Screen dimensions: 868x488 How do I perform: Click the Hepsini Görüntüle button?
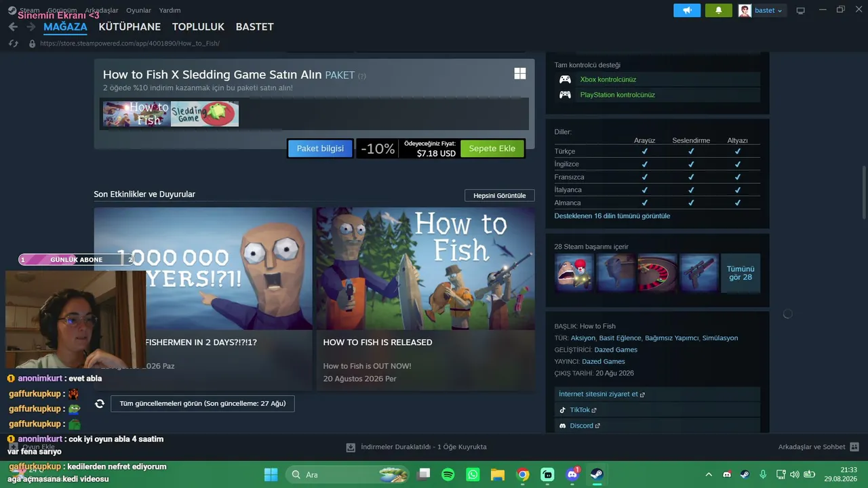click(x=500, y=195)
